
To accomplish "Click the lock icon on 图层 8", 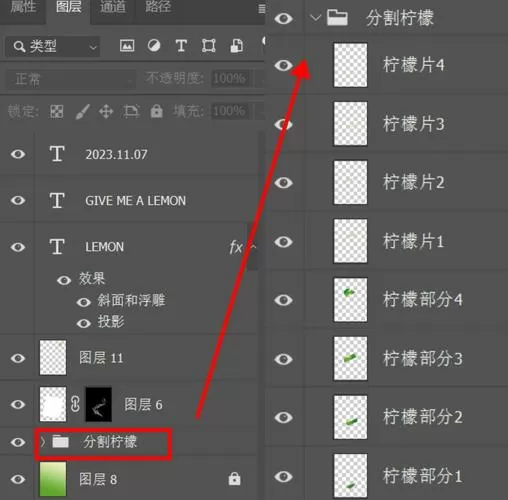I will [234, 479].
